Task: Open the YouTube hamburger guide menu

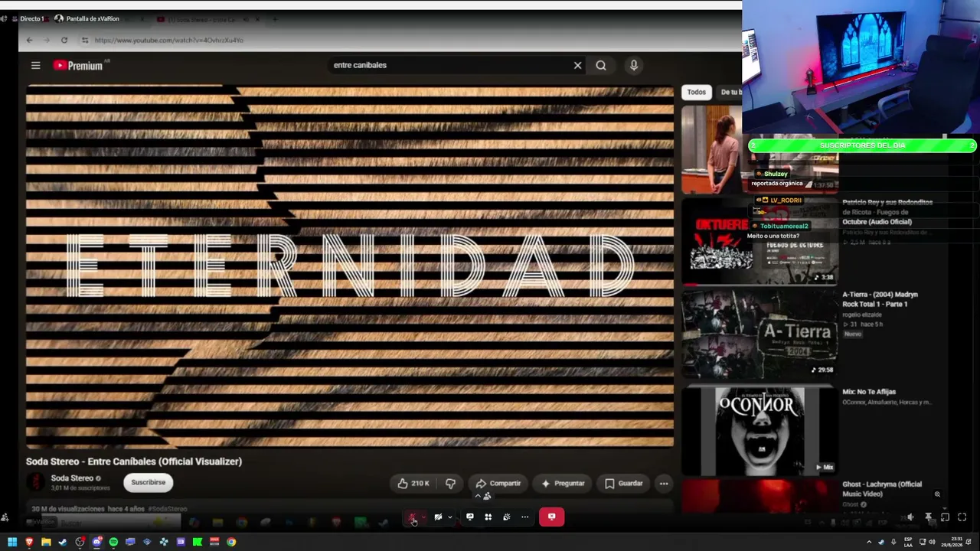Action: click(x=35, y=66)
